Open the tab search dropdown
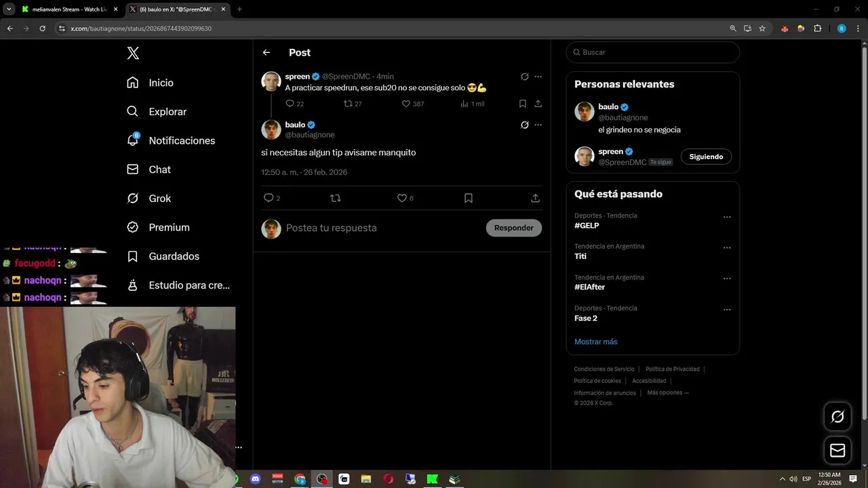Screen dimensions: 868x488 click(8, 9)
